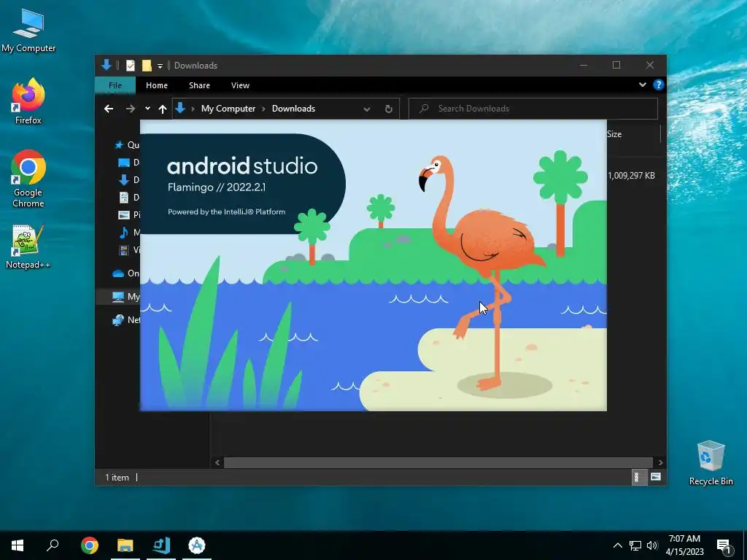Click the Downloads title bar icon
The height and width of the screenshot is (560, 747).
coord(107,65)
